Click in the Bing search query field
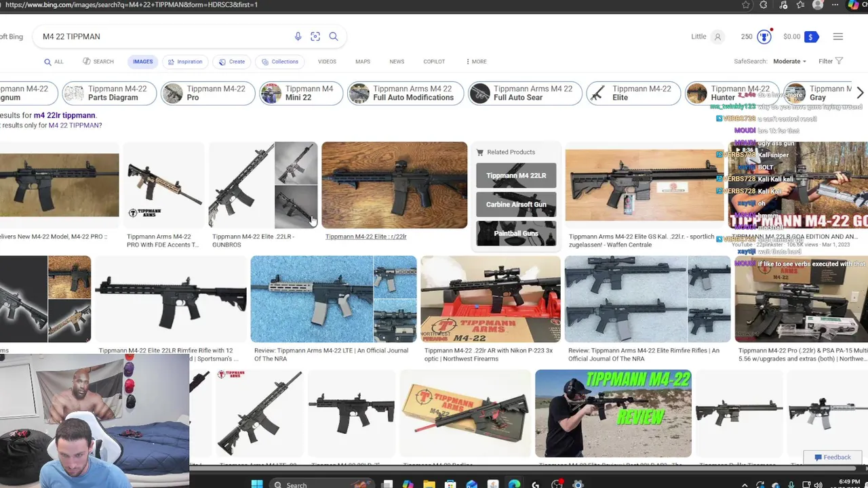The width and height of the screenshot is (868, 488). click(x=163, y=37)
